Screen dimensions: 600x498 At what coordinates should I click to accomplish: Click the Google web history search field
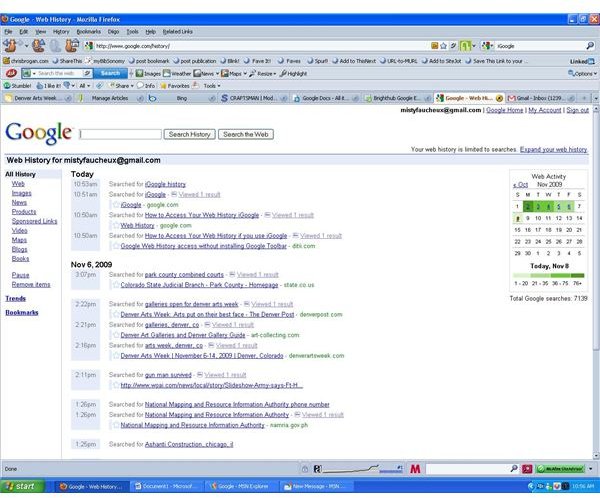coord(121,134)
